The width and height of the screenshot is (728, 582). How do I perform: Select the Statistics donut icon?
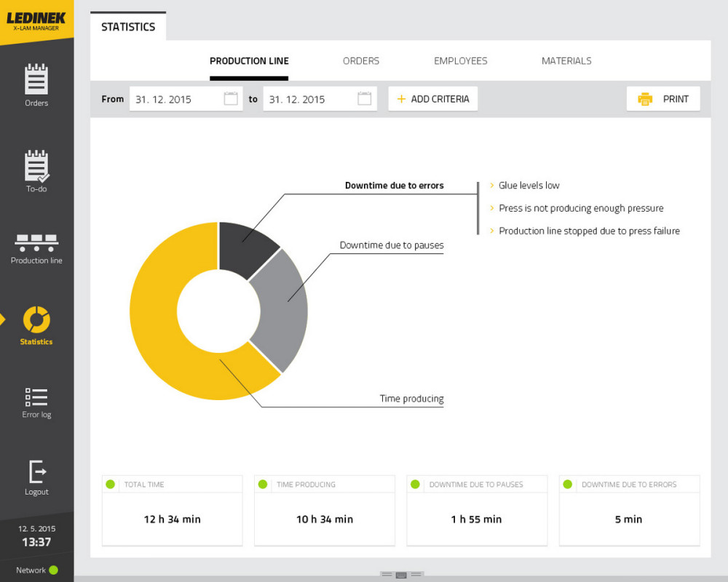36,319
